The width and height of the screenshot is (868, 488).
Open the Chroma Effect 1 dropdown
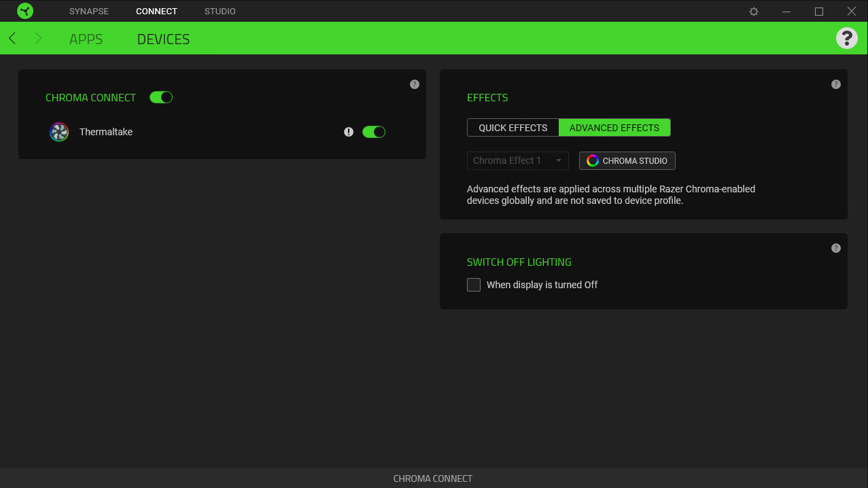[518, 160]
